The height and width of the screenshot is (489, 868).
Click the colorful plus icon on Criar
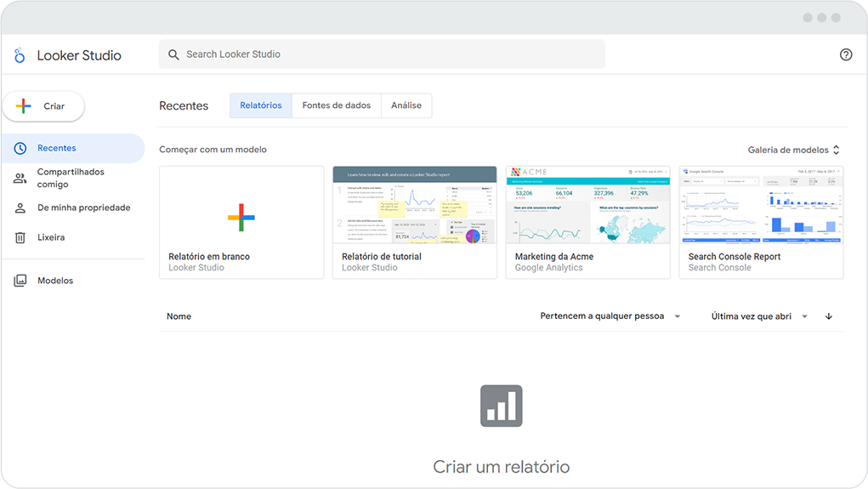pos(23,105)
